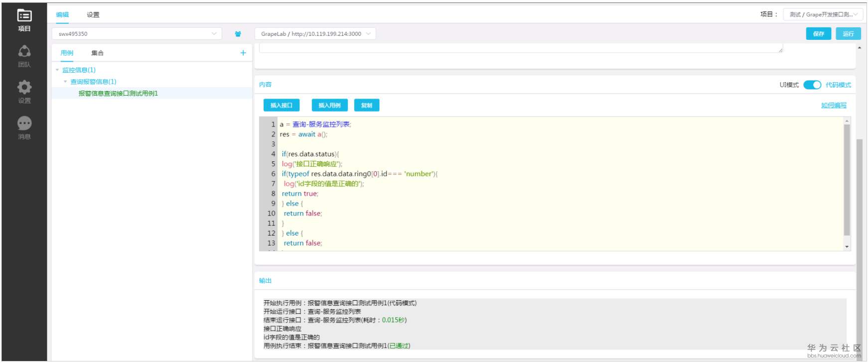
Task: Click output line 用例执行结束 (已通过)
Action: [337, 346]
